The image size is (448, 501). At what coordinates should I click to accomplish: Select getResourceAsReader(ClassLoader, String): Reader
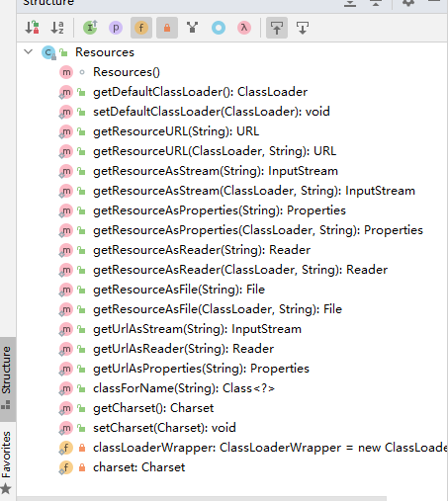[x=240, y=270]
